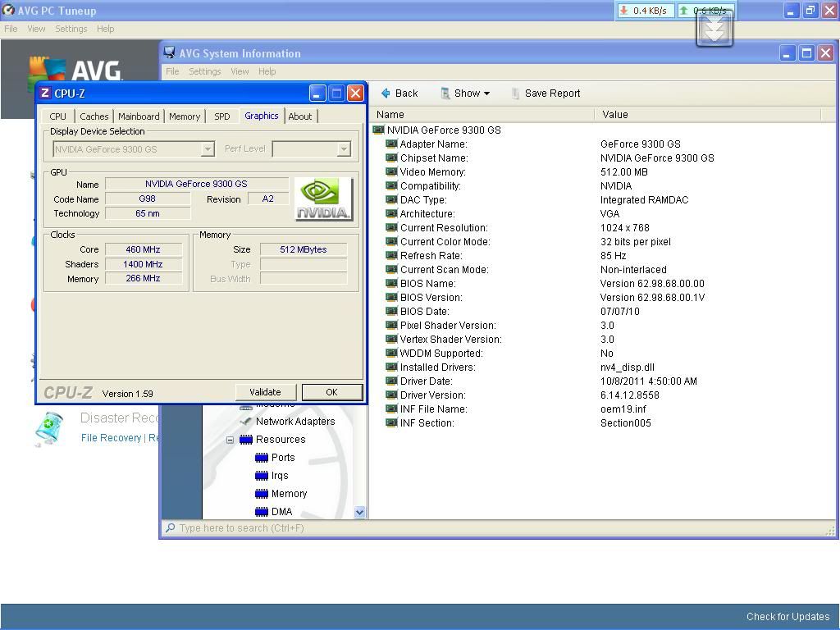Collapse the Resources tree node
The height and width of the screenshot is (630, 840).
(230, 440)
